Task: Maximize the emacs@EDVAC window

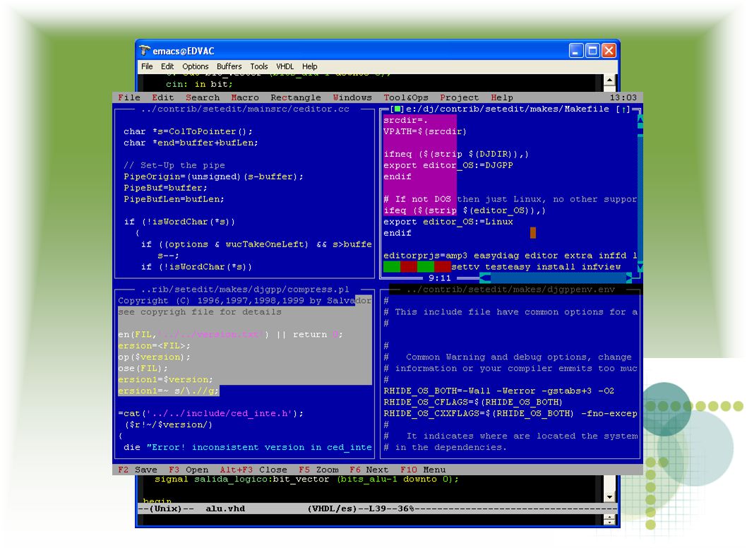Action: tap(592, 51)
